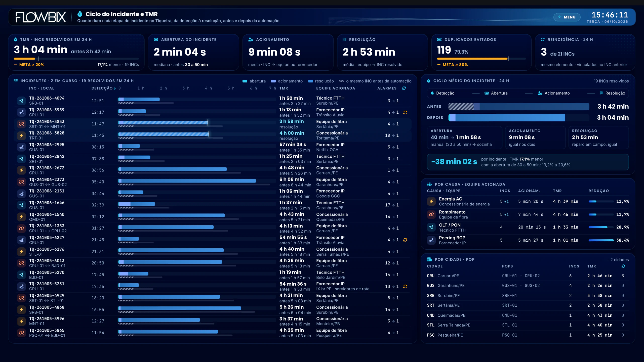Click the '-38 min 02 s' reduction value
The height and width of the screenshot is (362, 644).
454,162
